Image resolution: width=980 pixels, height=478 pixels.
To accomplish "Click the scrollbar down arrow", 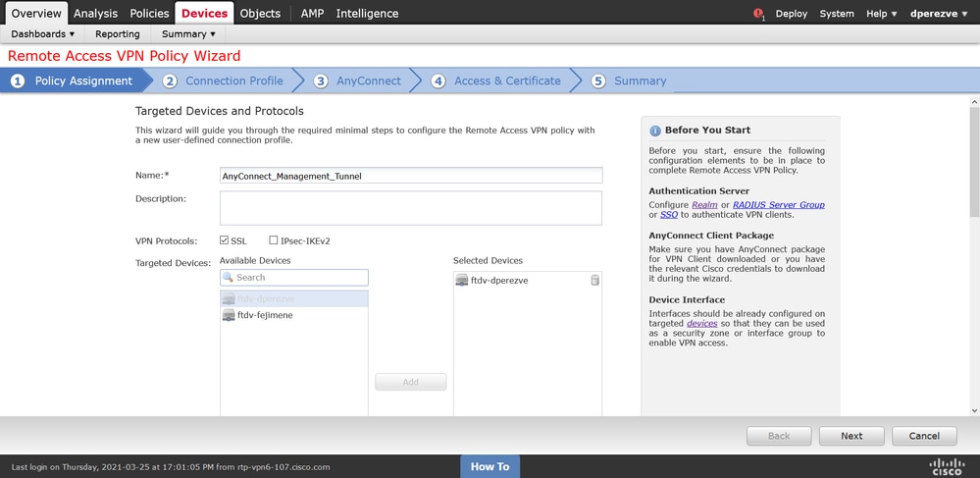I will [x=974, y=410].
